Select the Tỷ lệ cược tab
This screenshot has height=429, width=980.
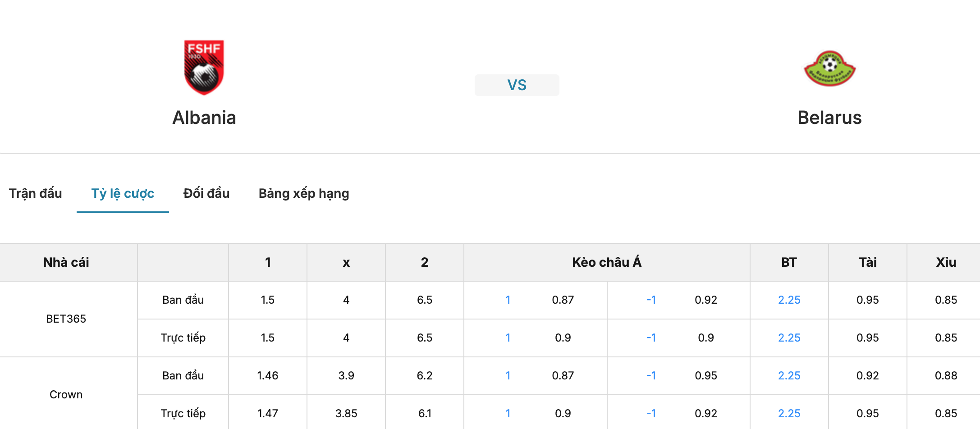point(123,193)
